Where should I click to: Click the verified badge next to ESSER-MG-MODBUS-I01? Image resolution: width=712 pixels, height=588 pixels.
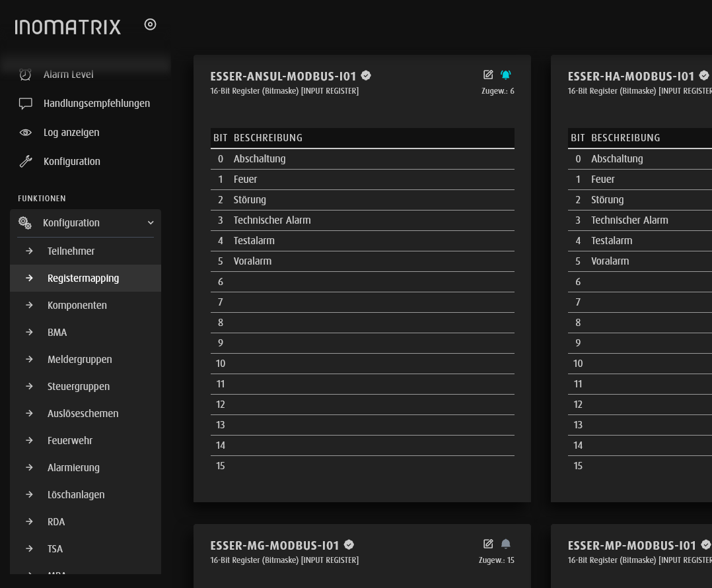(349, 545)
